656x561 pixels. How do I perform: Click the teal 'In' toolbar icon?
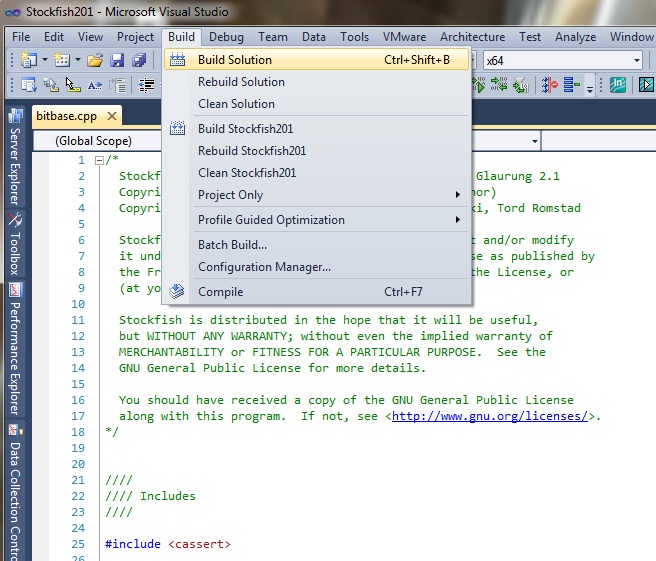coord(618,85)
